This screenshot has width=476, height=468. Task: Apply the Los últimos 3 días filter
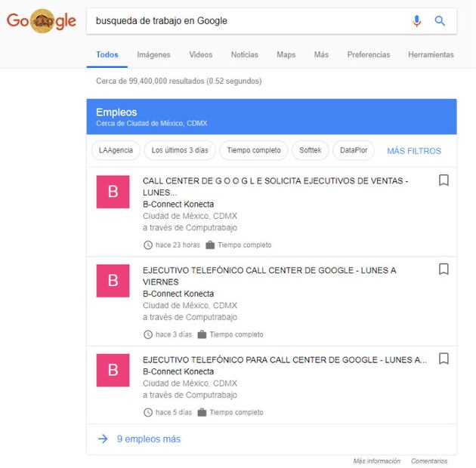coord(180,150)
